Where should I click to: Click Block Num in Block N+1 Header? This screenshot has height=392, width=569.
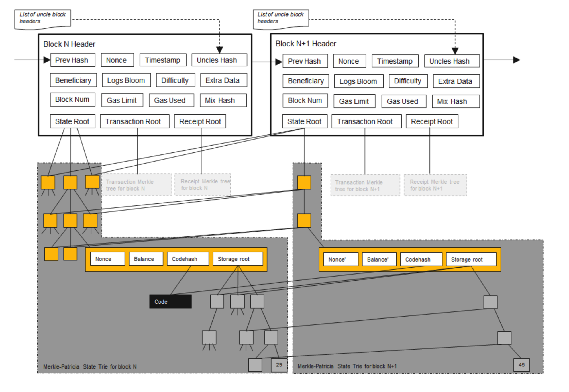click(x=305, y=101)
